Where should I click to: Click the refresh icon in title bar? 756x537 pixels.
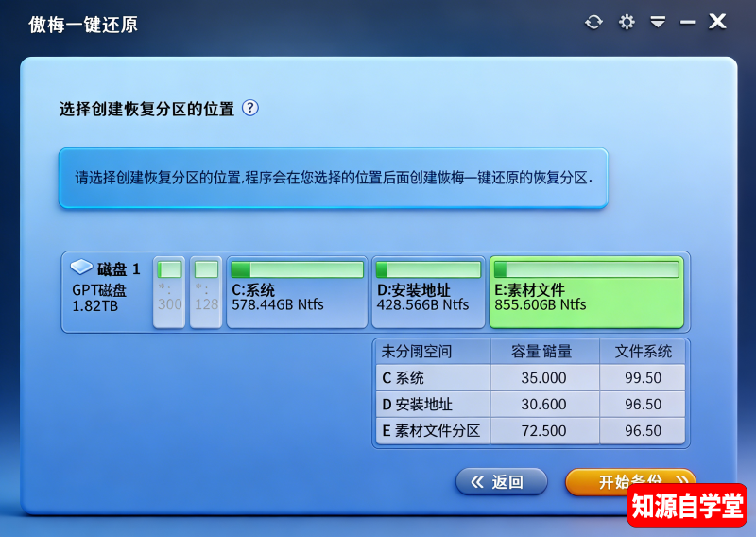click(593, 22)
